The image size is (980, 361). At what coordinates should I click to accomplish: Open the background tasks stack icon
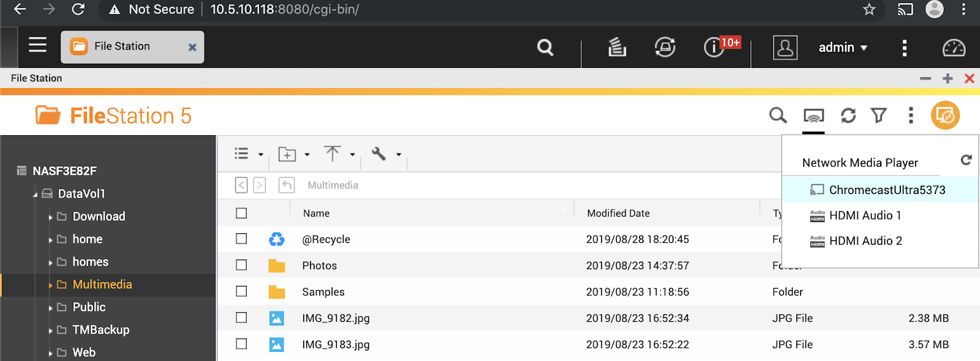(x=617, y=47)
